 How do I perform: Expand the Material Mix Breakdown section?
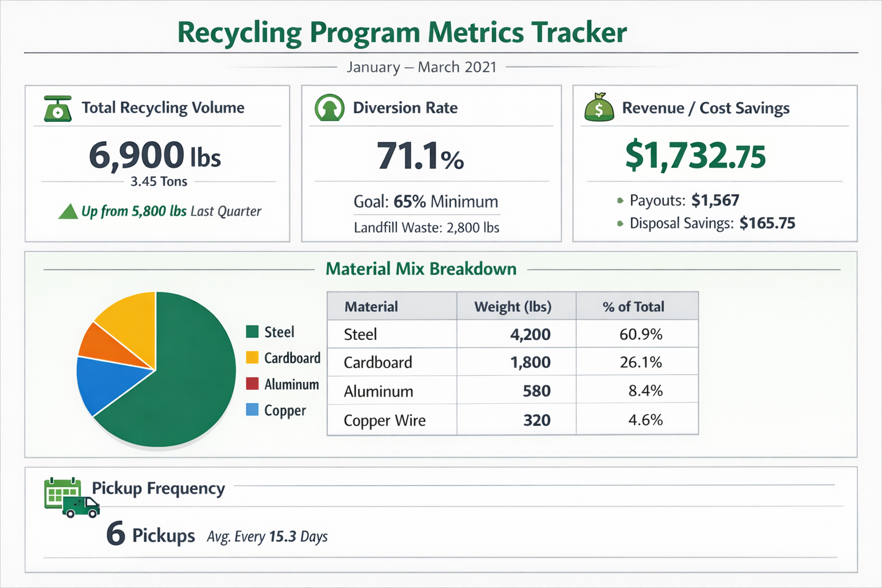click(x=421, y=269)
